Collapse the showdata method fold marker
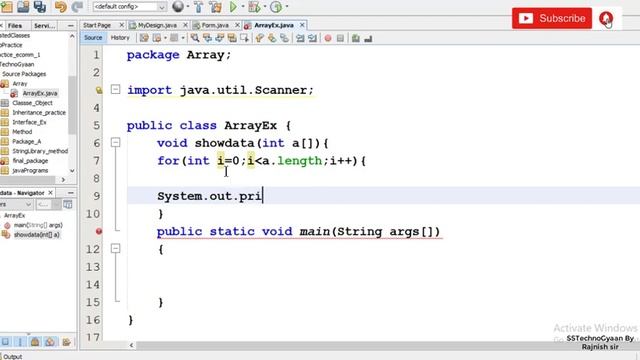The width and height of the screenshot is (640, 360). point(116,142)
